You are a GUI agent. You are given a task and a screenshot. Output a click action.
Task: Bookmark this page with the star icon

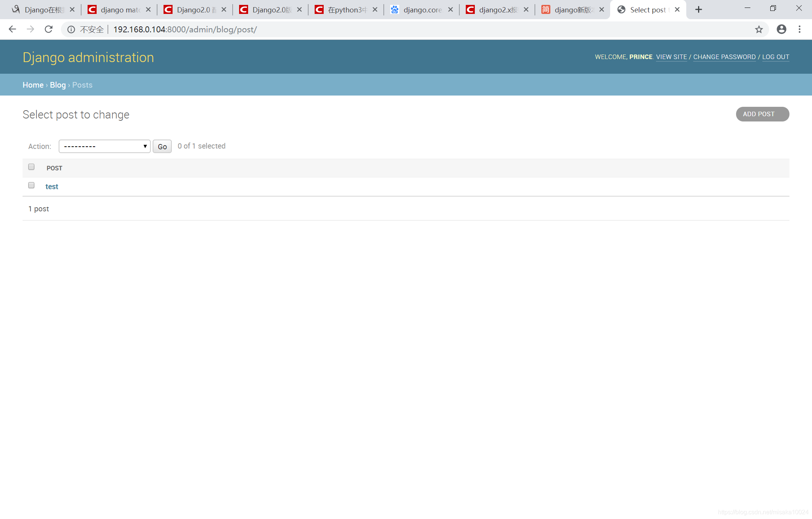759,29
